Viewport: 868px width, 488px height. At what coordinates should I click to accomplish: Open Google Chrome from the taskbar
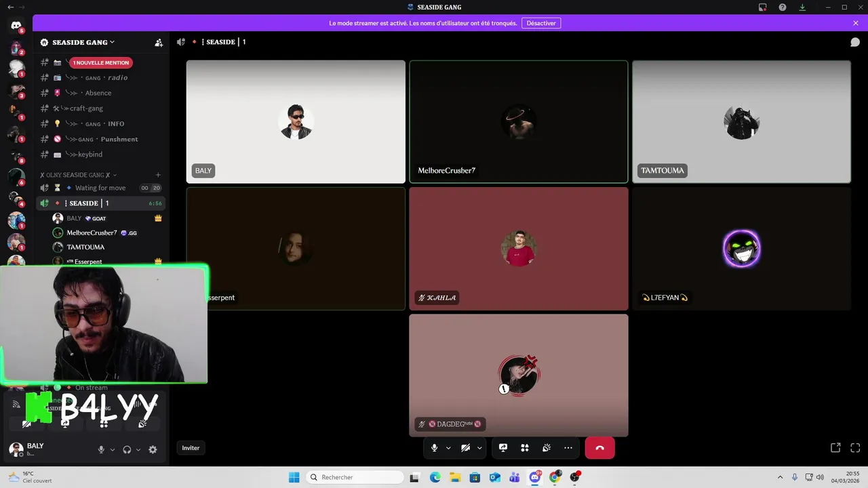click(555, 477)
